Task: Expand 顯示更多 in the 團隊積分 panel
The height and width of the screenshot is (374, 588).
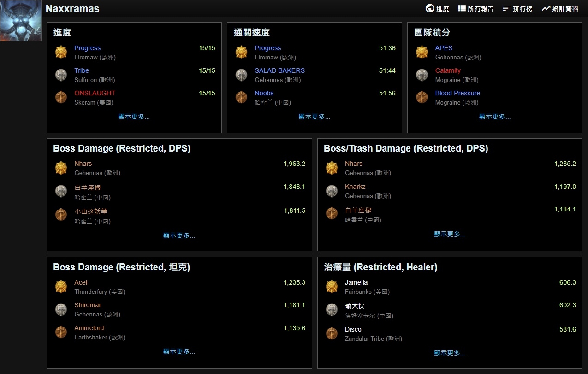Action: pyautogui.click(x=494, y=117)
